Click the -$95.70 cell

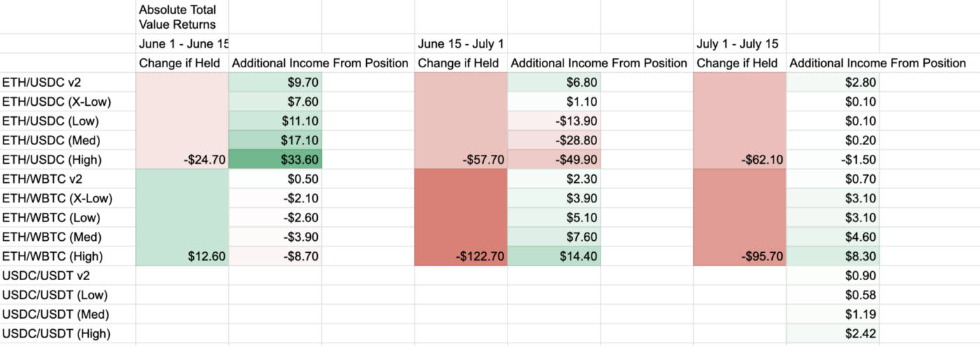coord(739,256)
